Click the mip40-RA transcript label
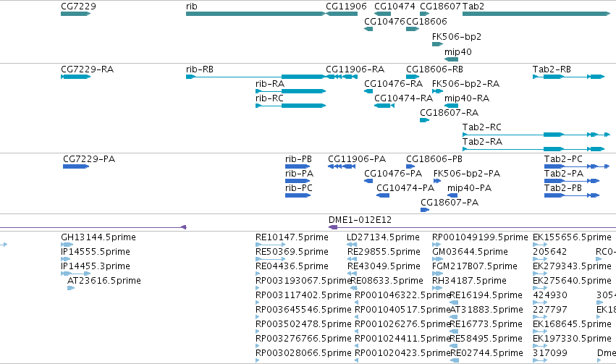Image resolution: width=616 pixels, height=364 pixels. (467, 98)
